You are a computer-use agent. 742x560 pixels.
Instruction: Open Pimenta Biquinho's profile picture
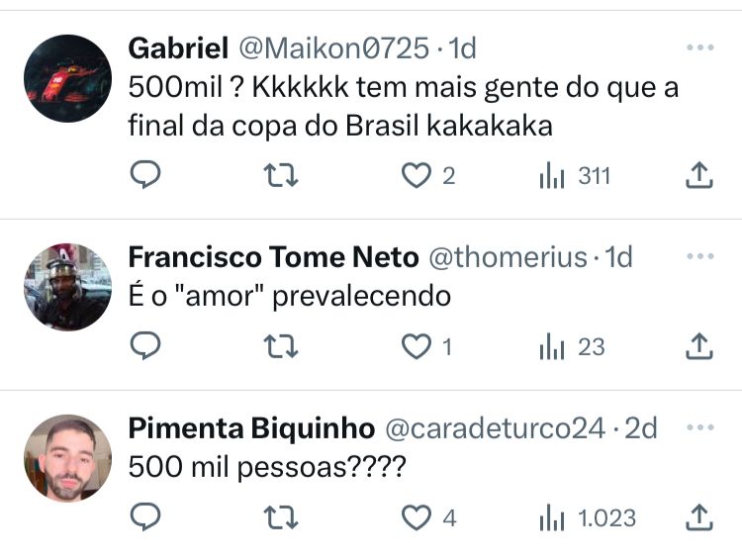tap(67, 457)
